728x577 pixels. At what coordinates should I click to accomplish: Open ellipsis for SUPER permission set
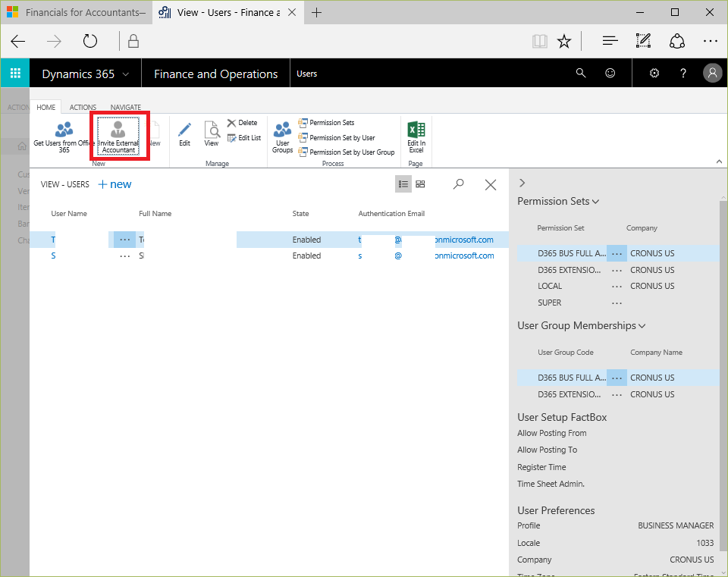point(617,303)
